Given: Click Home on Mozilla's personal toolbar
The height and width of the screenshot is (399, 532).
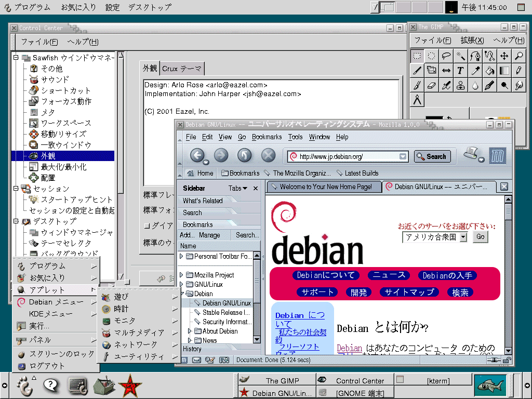Looking at the screenshot, I should coord(200,173).
